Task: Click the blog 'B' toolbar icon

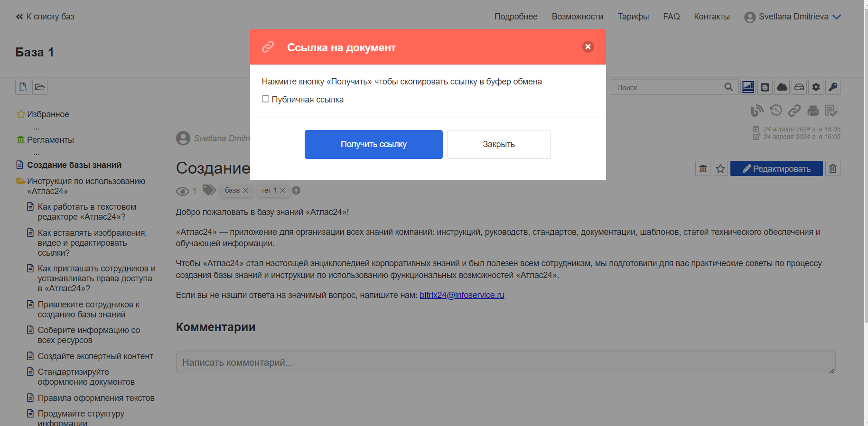Action: (765, 87)
